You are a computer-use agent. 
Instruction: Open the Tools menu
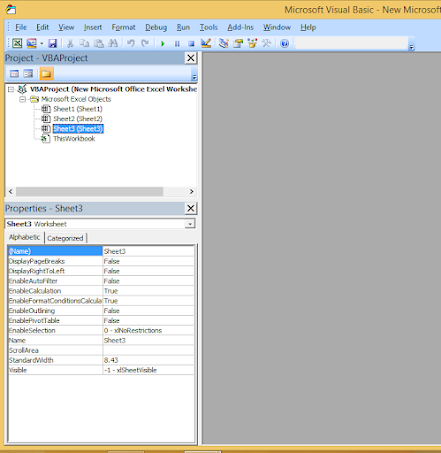208,27
